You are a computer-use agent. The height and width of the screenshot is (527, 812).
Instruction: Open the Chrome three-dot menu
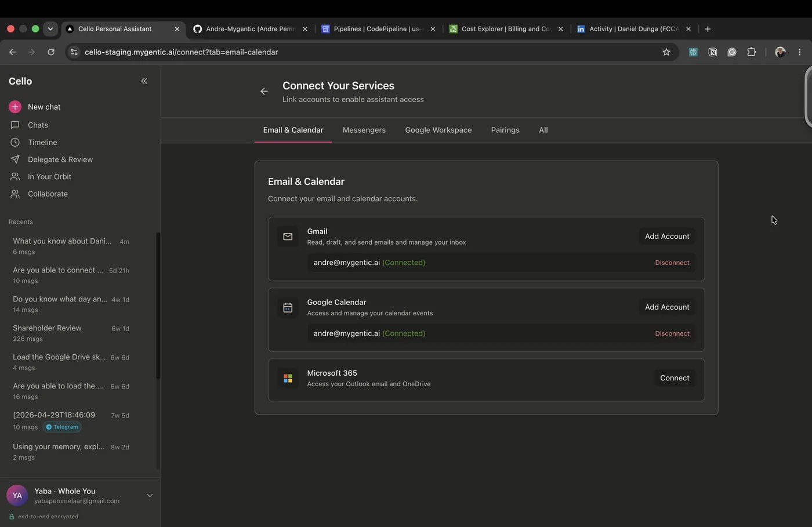pos(799,52)
